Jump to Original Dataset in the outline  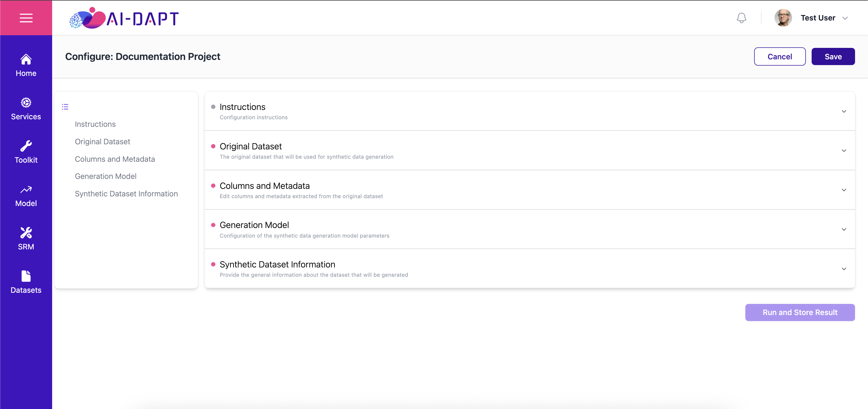pos(102,142)
